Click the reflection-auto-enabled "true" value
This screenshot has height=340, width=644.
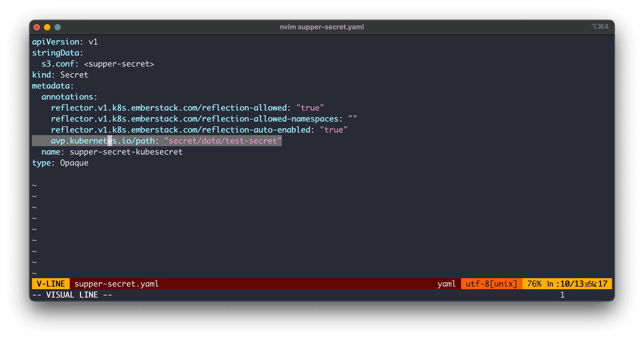coord(334,130)
